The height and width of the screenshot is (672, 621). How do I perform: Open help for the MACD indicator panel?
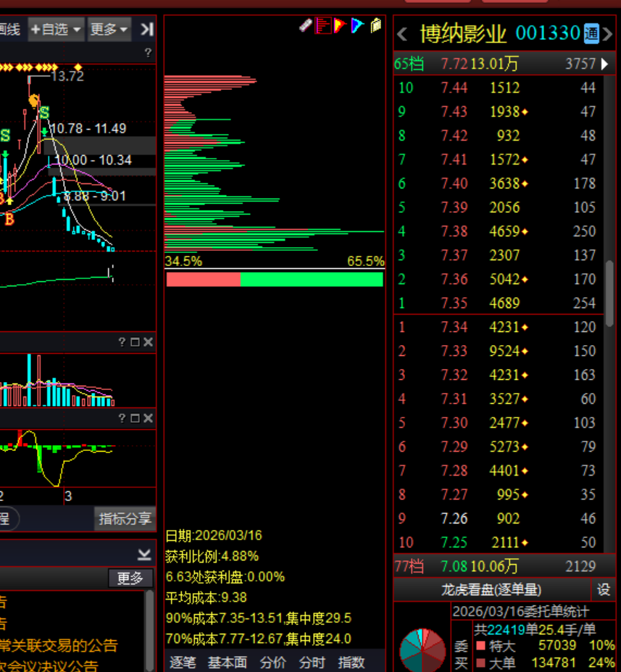click(x=122, y=418)
